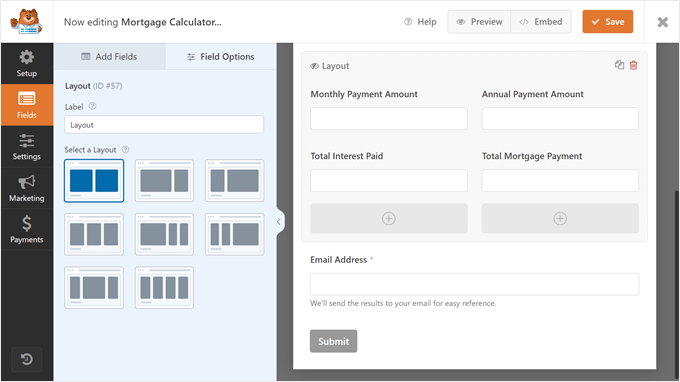Open the Fields panel
The height and width of the screenshot is (382, 680).
26,105
